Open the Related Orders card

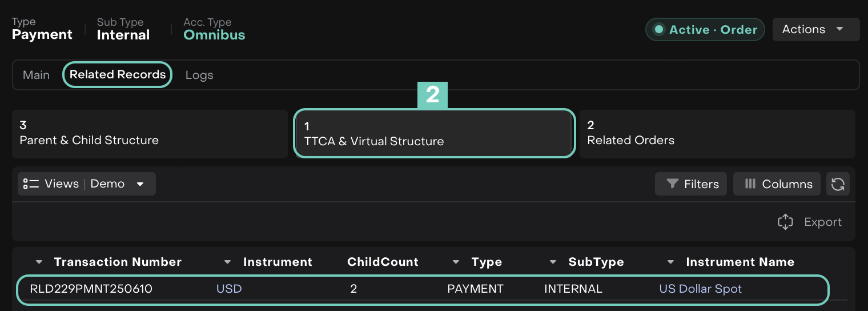(717, 134)
